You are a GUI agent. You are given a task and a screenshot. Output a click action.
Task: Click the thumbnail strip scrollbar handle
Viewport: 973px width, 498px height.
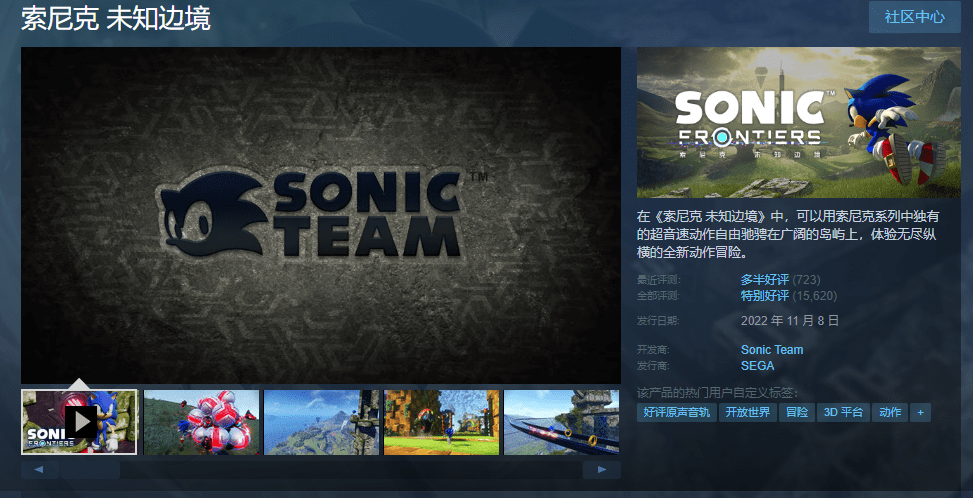pos(90,469)
